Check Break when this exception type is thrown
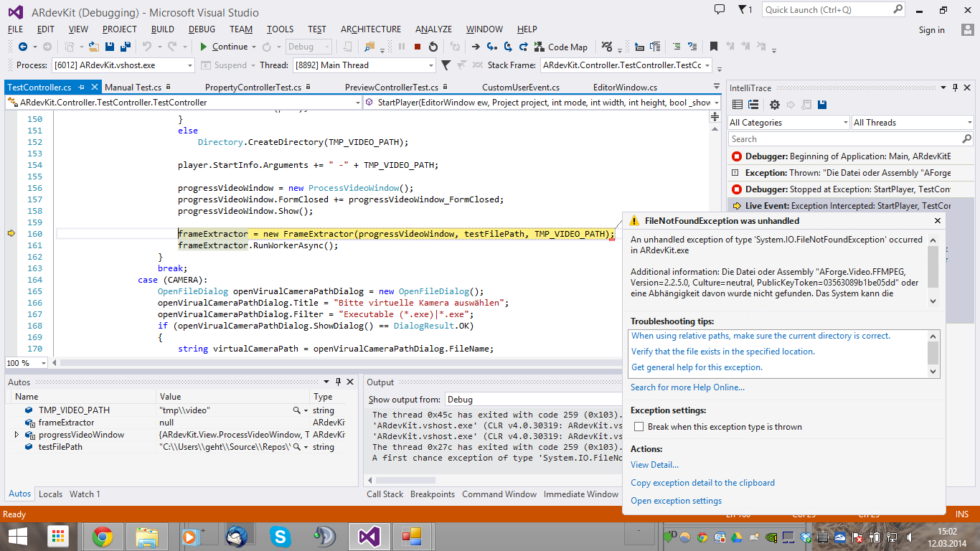This screenshot has height=551, width=980. tap(639, 427)
